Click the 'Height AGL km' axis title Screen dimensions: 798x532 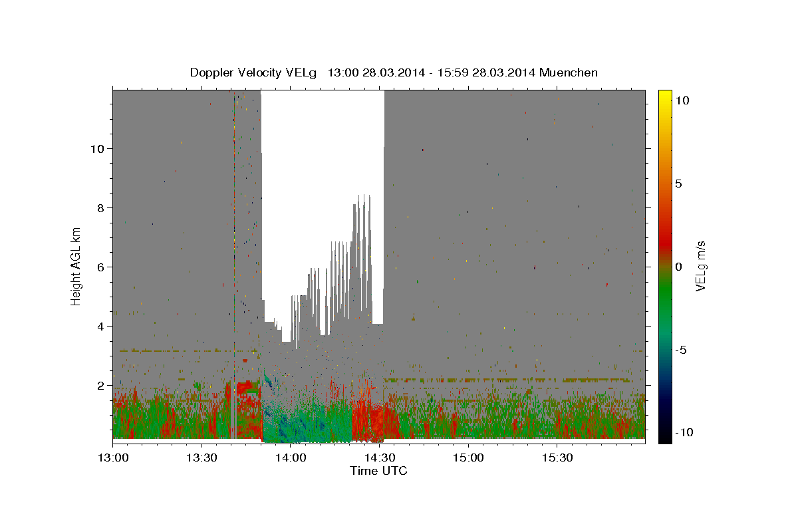76,266
